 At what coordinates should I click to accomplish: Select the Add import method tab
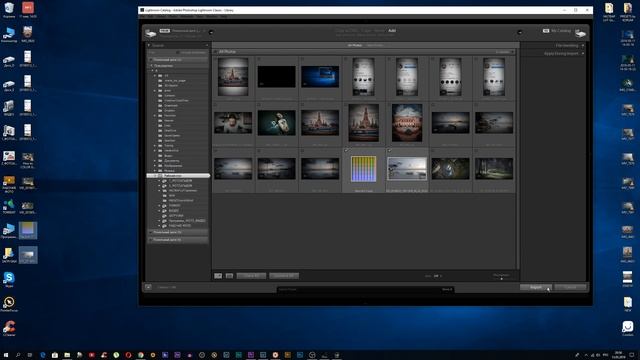point(392,31)
